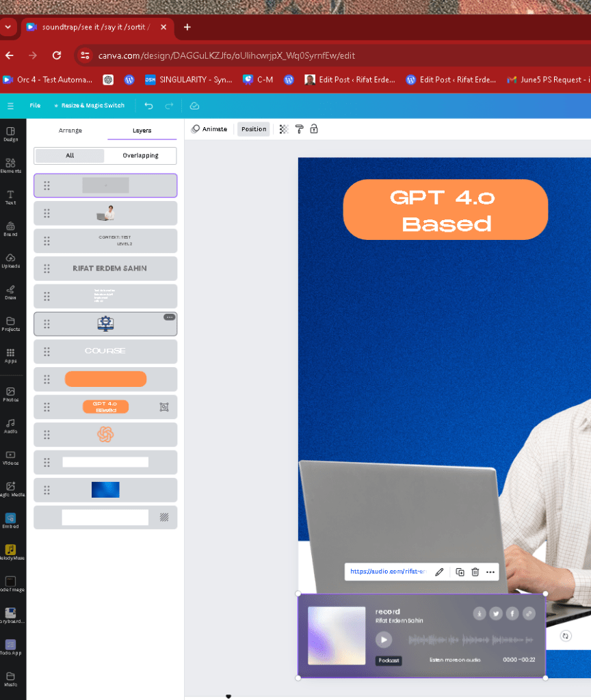Select the OpenAI logo layer

pos(105,434)
